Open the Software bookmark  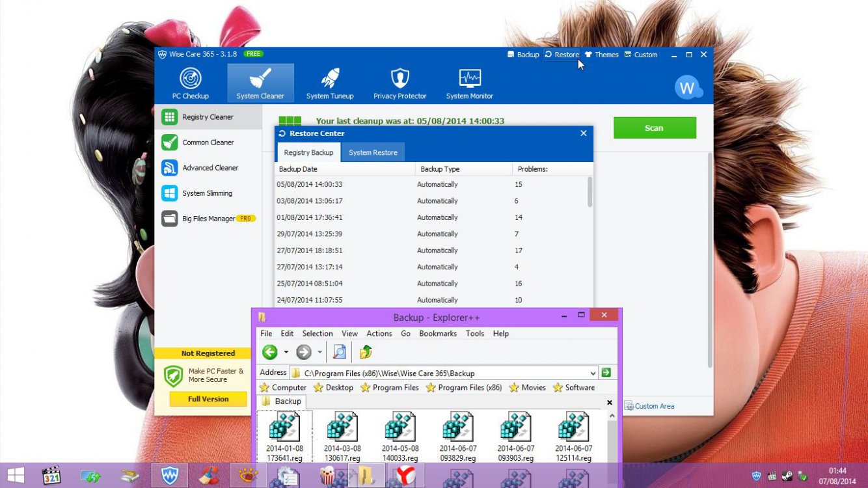(x=574, y=387)
